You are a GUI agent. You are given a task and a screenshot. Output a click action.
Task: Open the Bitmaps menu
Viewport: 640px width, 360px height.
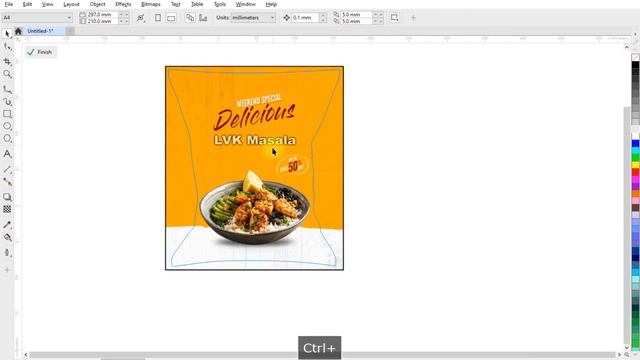click(151, 4)
